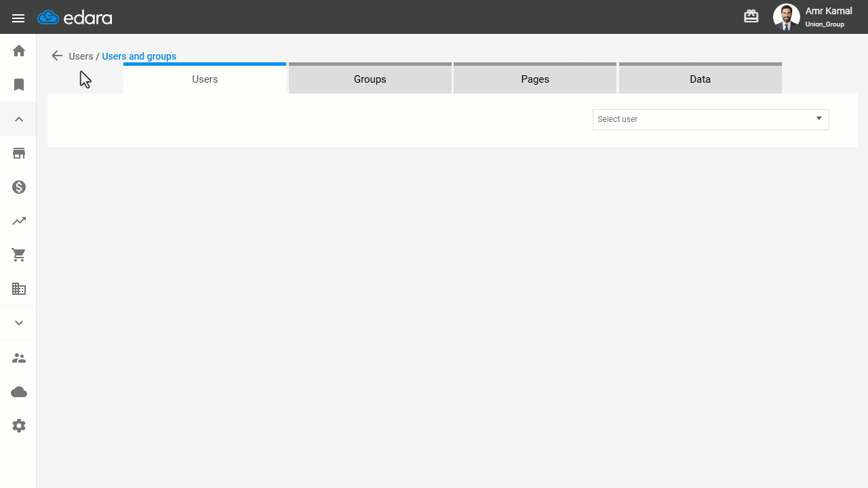868x488 pixels.
Task: Open the Bookmarks sidebar icon
Action: coord(19,85)
